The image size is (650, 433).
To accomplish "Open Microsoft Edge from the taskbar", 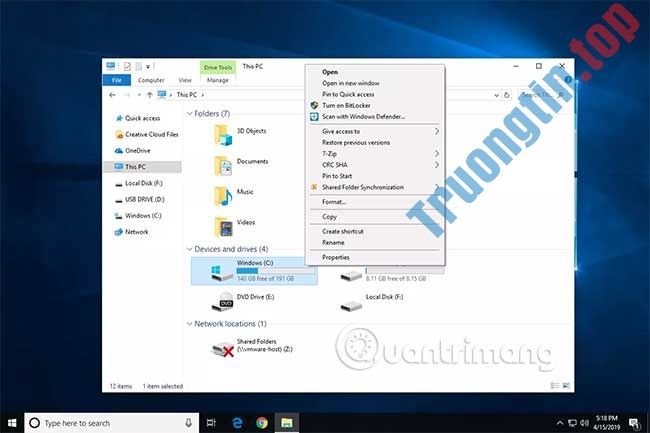I will coord(237,423).
